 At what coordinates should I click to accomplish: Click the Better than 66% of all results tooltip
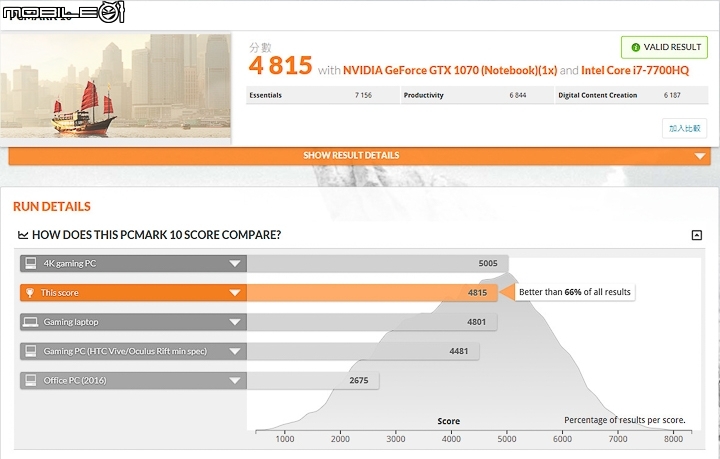click(574, 292)
